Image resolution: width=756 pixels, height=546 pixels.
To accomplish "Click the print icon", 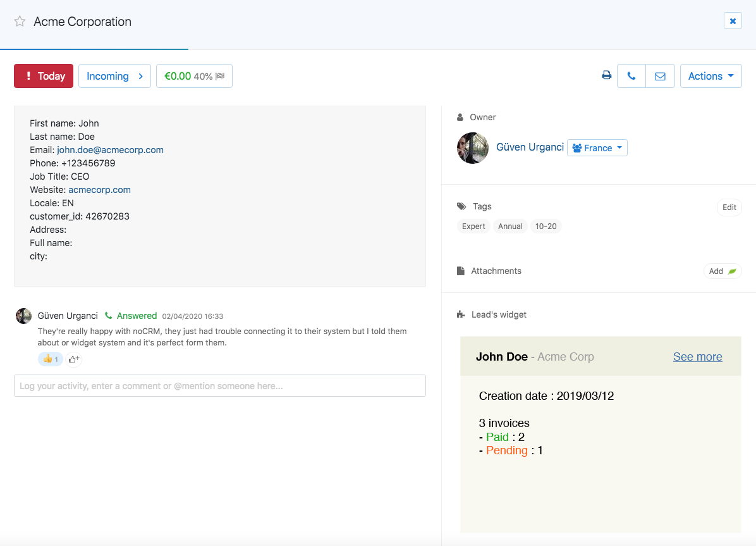I will tap(607, 76).
